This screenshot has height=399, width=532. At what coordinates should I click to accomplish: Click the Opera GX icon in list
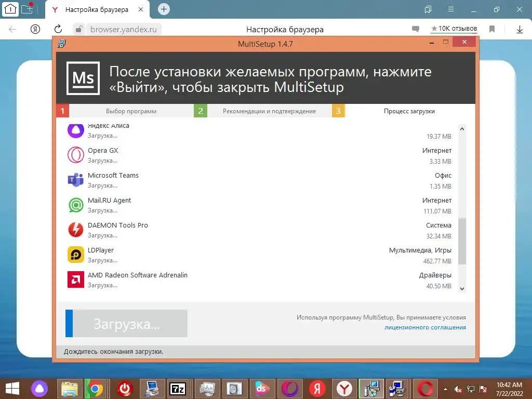(76, 155)
